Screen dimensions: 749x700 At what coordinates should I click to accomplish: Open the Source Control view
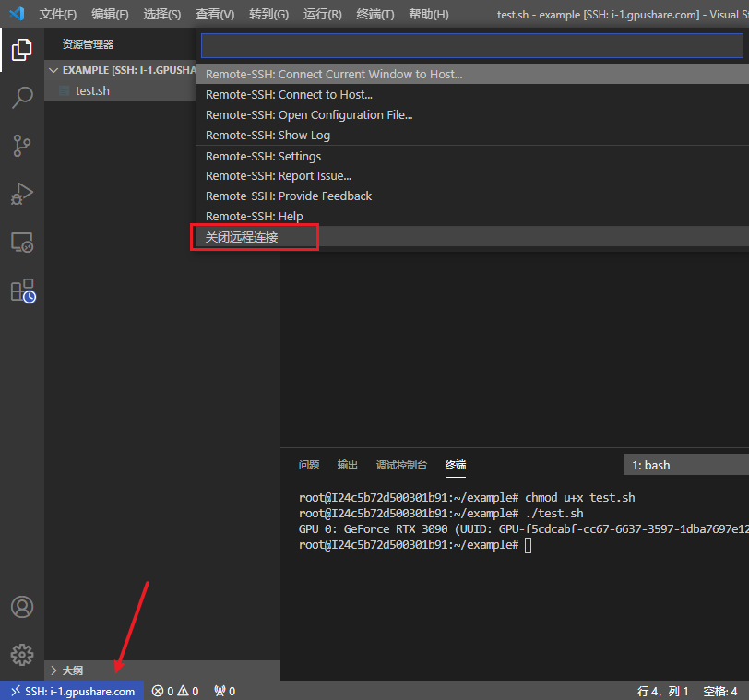point(21,146)
